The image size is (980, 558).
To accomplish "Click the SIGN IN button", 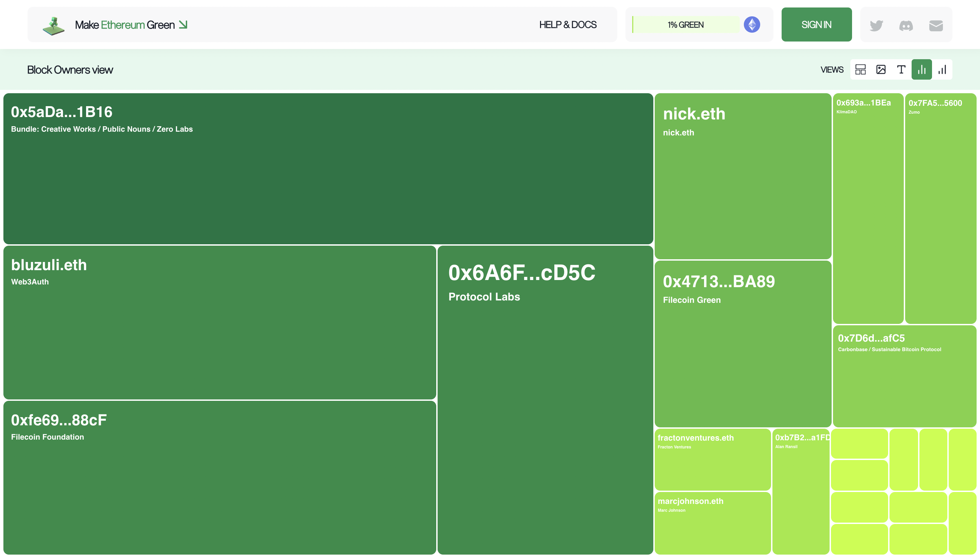I will click(x=816, y=24).
